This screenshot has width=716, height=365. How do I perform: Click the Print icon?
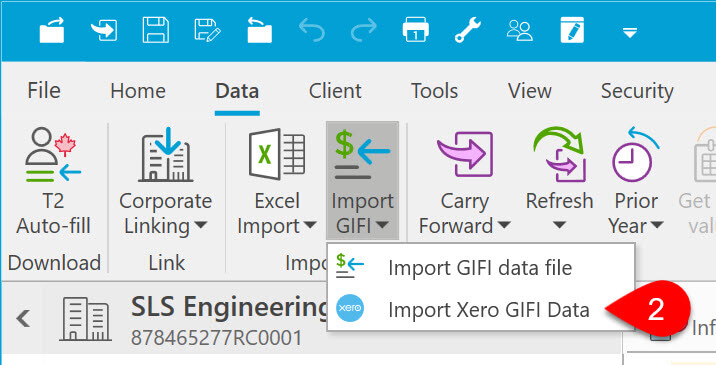click(416, 31)
